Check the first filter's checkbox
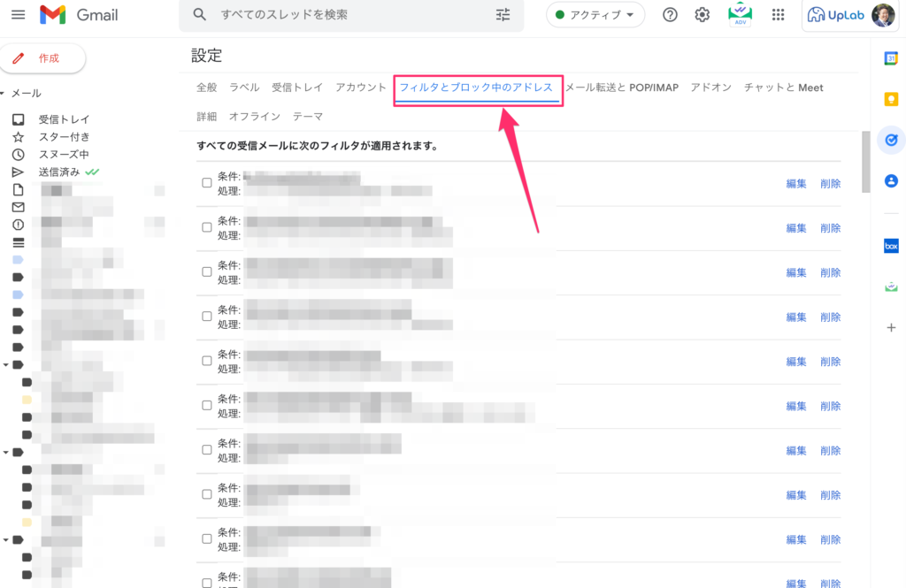 [206, 183]
